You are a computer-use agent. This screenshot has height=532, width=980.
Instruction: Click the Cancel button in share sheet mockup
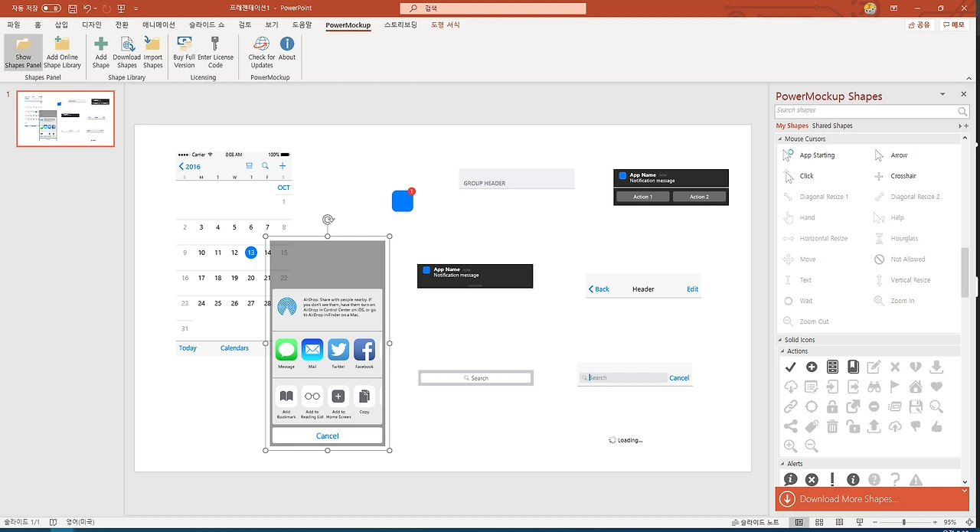pyautogui.click(x=328, y=436)
